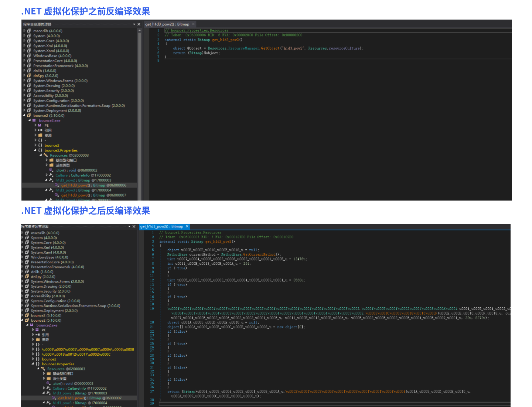Click the braces icon of \u0009\u0007\u0005 namespace
Screen dimensions: 532x407
click(x=38, y=349)
